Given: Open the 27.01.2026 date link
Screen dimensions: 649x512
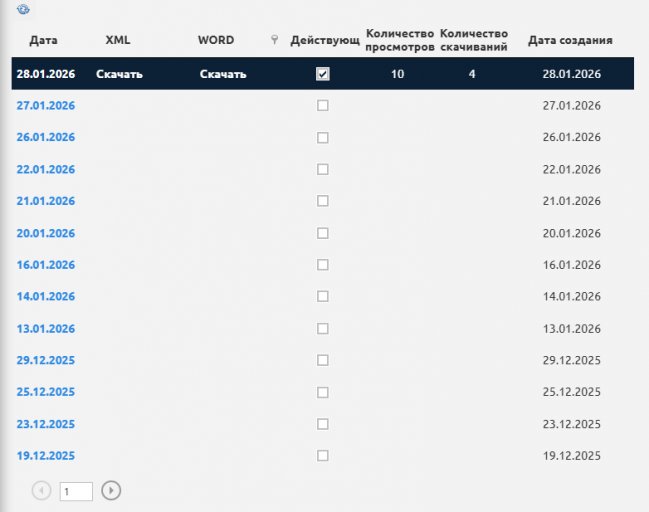Looking at the screenshot, I should point(46,106).
